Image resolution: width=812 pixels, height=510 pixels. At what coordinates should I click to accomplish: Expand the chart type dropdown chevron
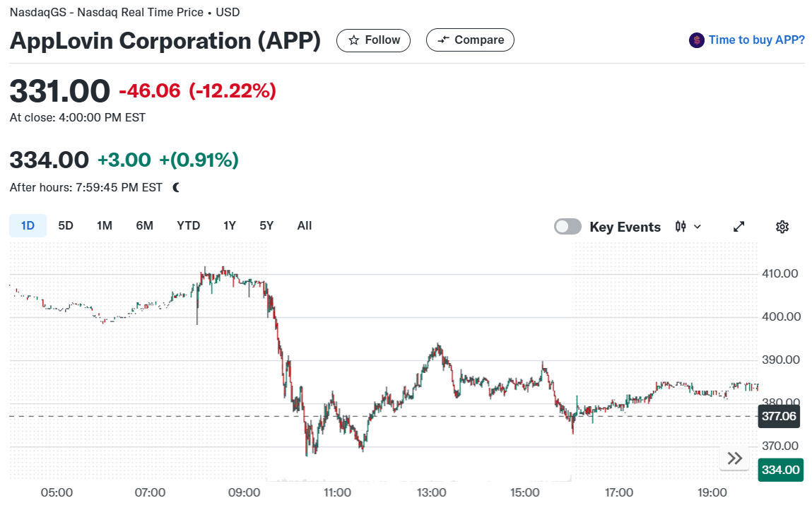(697, 227)
